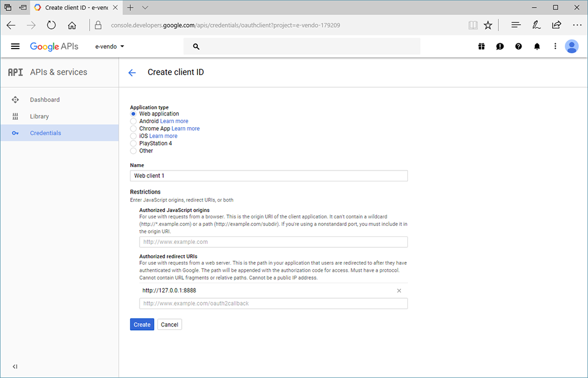Open the help question mark icon
The width and height of the screenshot is (588, 378).
tap(518, 46)
